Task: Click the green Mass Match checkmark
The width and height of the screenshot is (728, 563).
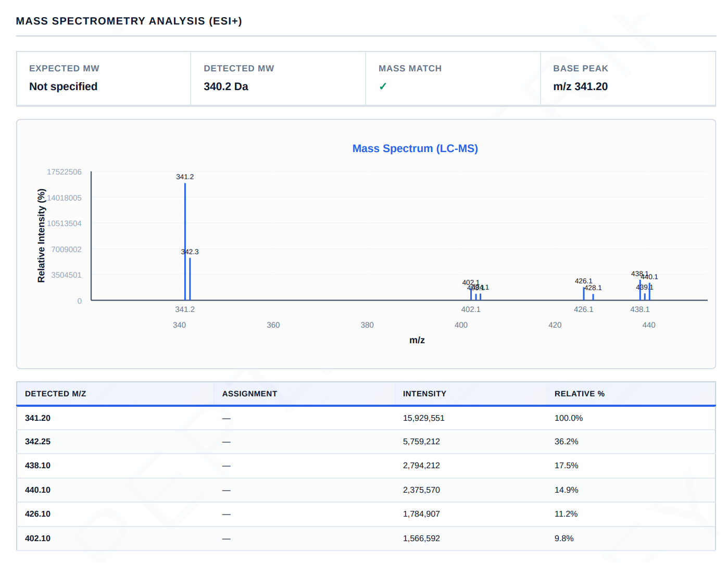Action: coord(383,86)
